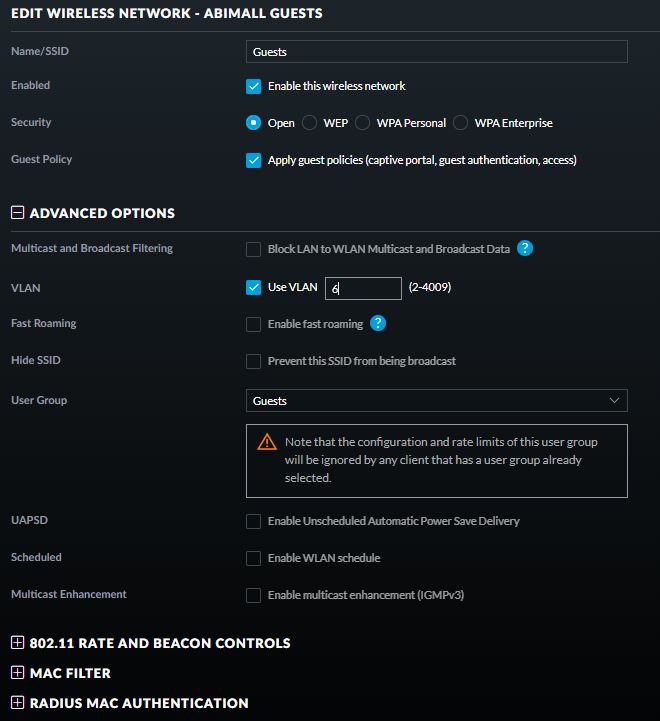Click the VLAN ID input field

[x=363, y=288]
